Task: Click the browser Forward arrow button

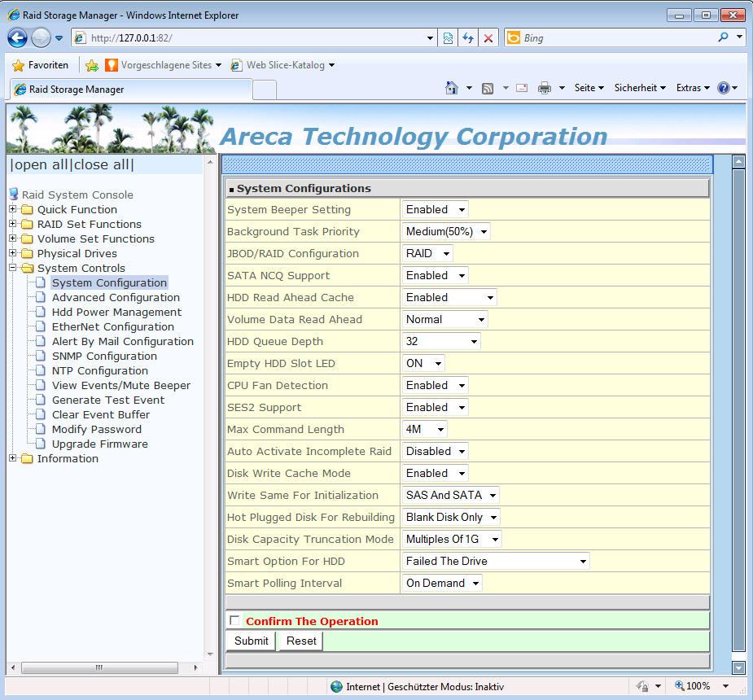Action: click(x=41, y=38)
